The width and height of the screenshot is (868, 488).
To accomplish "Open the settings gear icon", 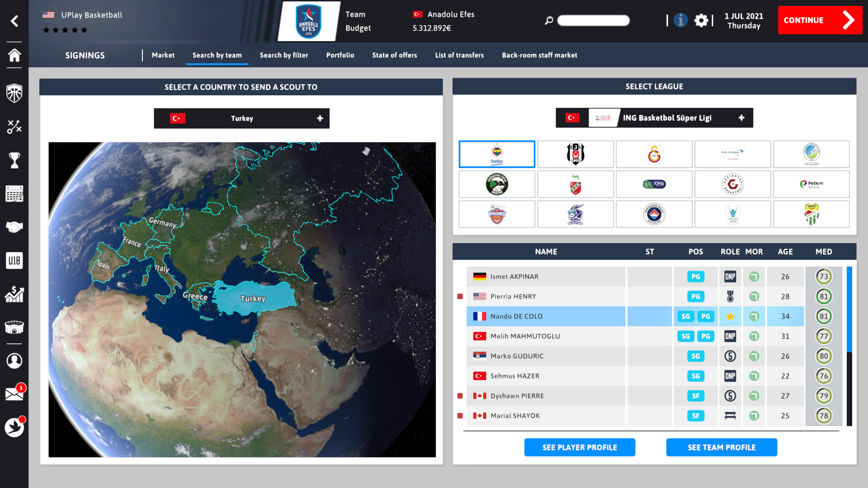I will [702, 21].
